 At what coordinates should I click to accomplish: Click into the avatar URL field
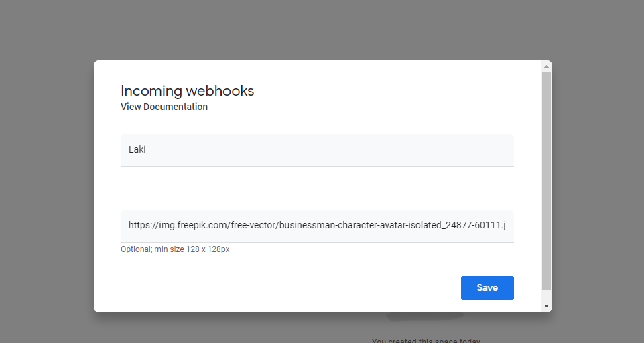[x=317, y=226]
